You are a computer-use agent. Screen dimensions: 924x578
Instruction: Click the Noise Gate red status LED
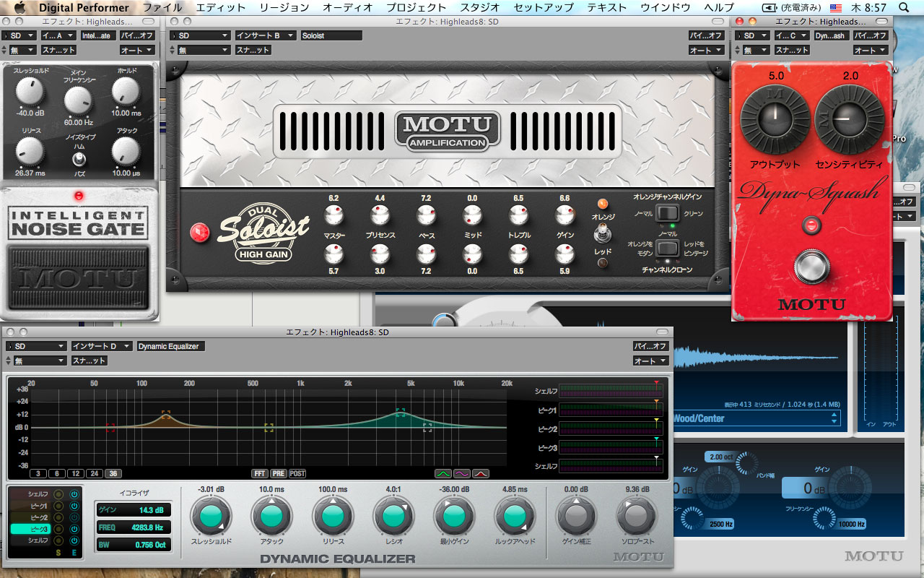tap(79, 196)
